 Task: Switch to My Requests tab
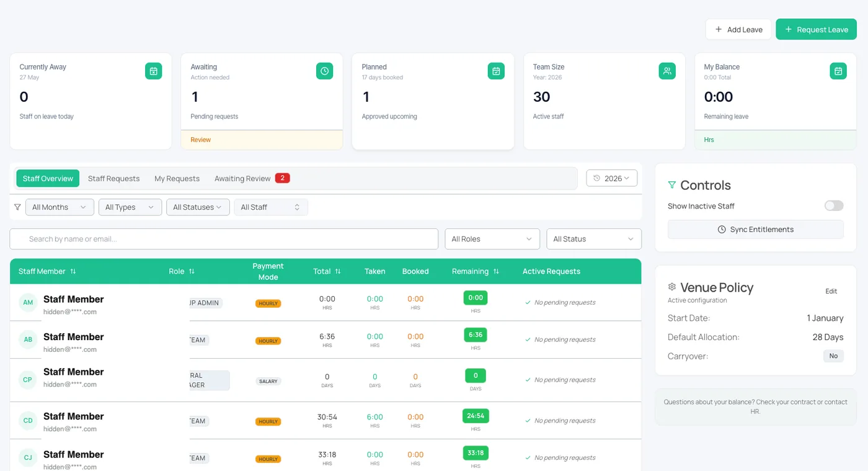(177, 178)
